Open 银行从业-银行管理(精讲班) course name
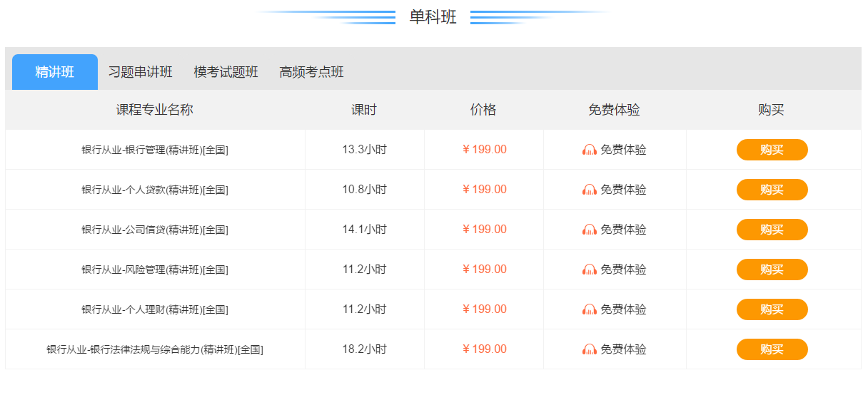The height and width of the screenshot is (395, 868). click(155, 150)
